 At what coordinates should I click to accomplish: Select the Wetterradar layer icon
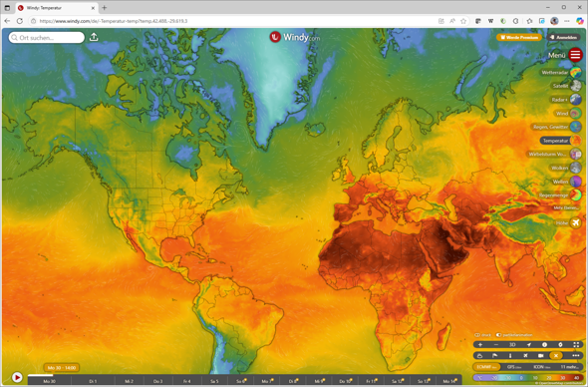[576, 73]
